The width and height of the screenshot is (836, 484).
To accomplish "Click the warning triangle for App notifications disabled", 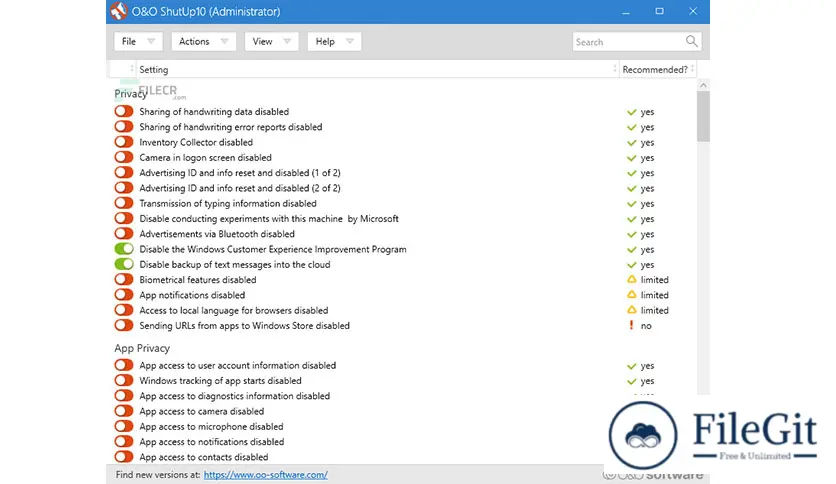I will pos(632,295).
